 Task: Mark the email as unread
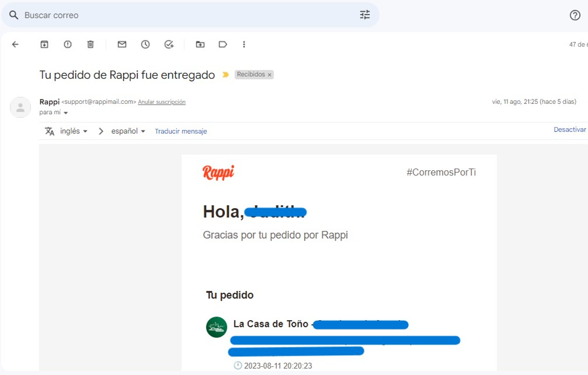pyautogui.click(x=122, y=45)
